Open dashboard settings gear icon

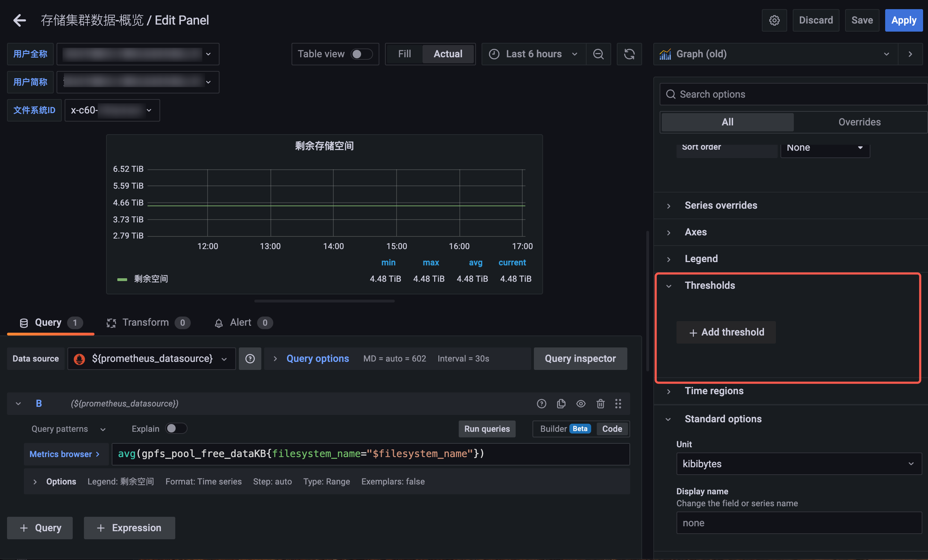[774, 20]
